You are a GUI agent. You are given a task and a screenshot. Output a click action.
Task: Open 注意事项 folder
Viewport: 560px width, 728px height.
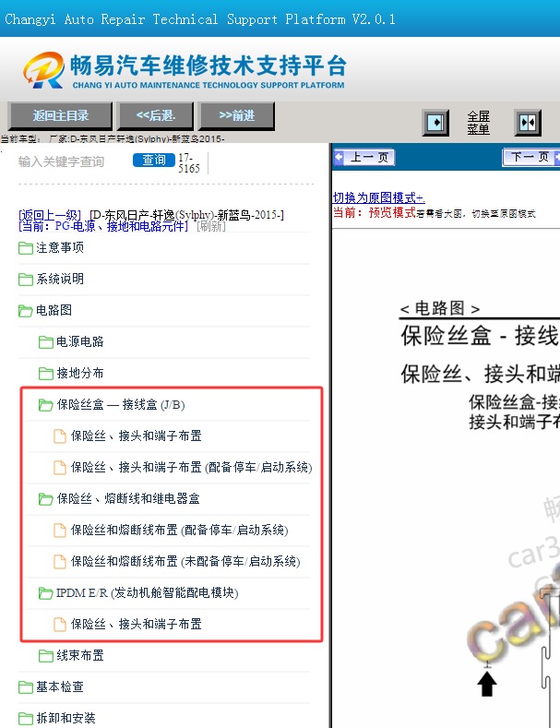point(60,247)
